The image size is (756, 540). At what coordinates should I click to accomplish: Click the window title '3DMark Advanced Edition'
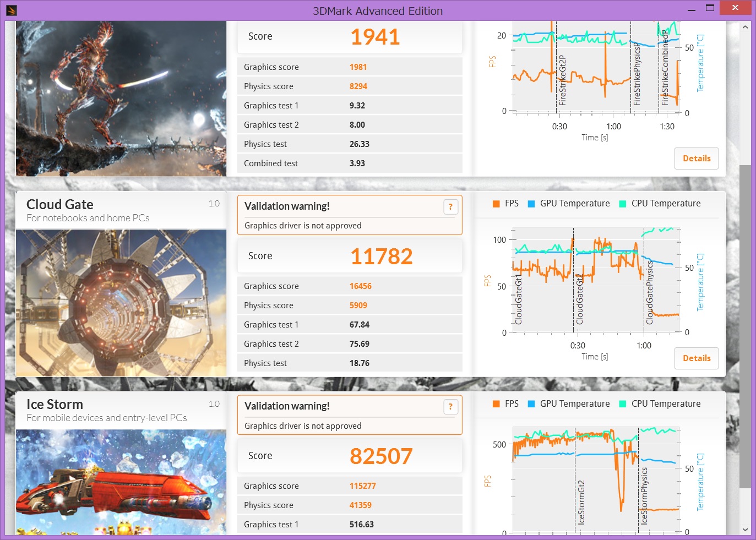click(x=378, y=11)
